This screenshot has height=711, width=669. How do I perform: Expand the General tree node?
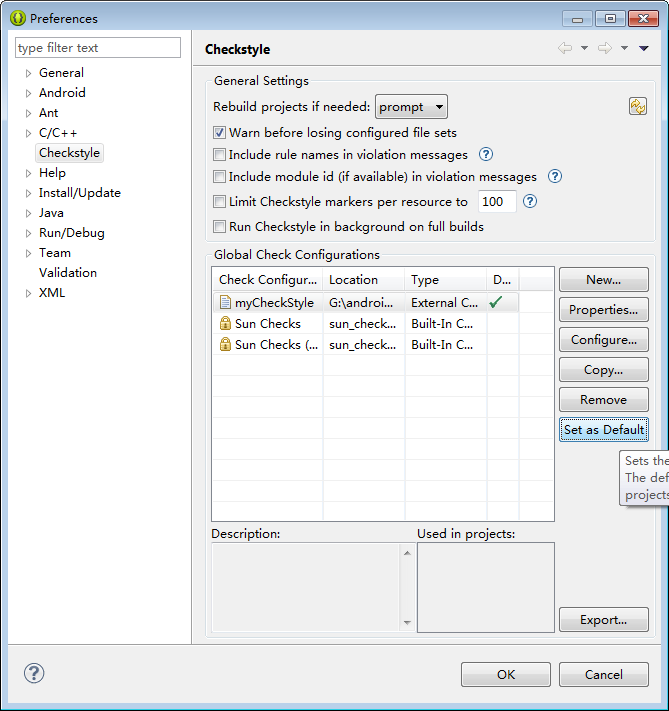(x=28, y=73)
